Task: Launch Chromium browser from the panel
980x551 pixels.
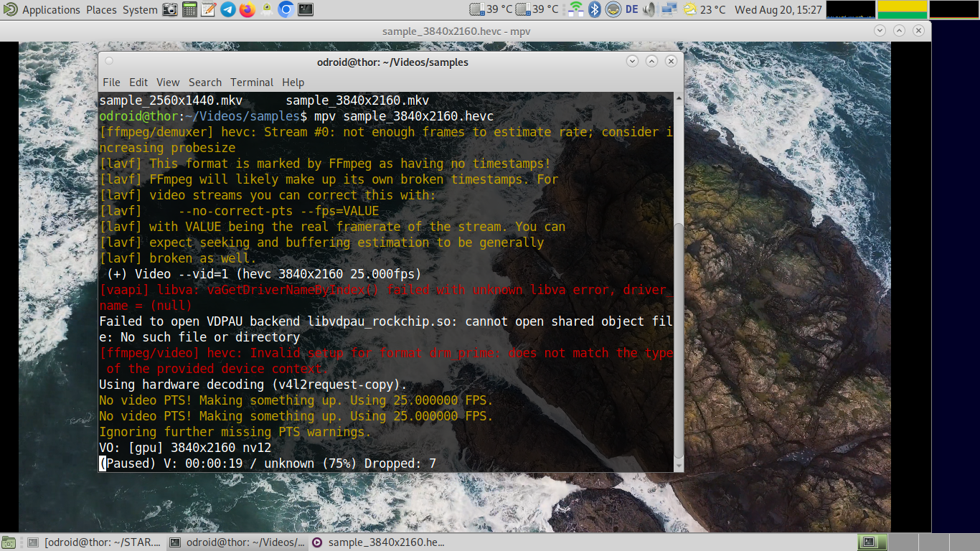Action: click(x=286, y=10)
